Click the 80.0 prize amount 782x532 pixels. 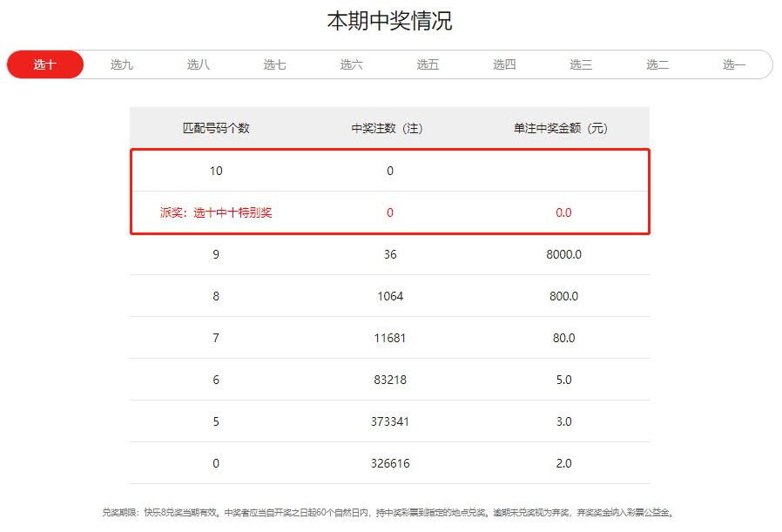563,338
